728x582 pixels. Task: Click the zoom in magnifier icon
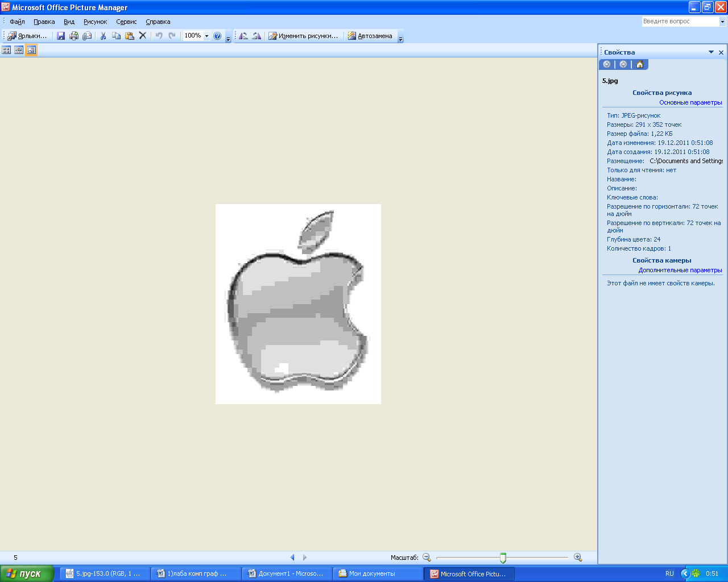(578, 558)
